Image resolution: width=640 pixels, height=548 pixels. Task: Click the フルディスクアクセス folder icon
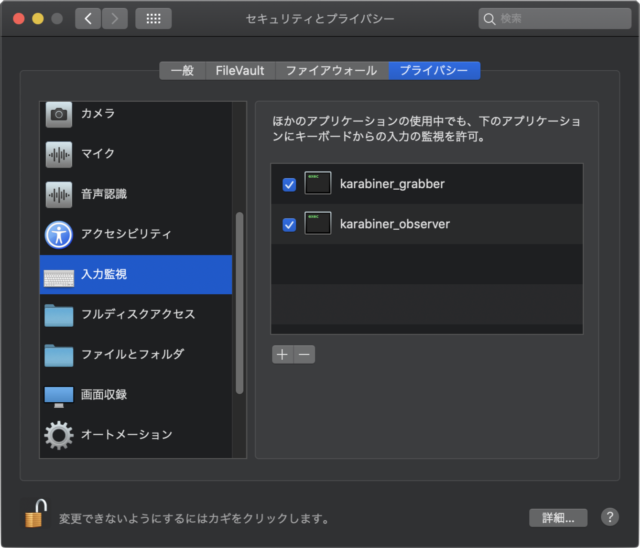(x=59, y=315)
